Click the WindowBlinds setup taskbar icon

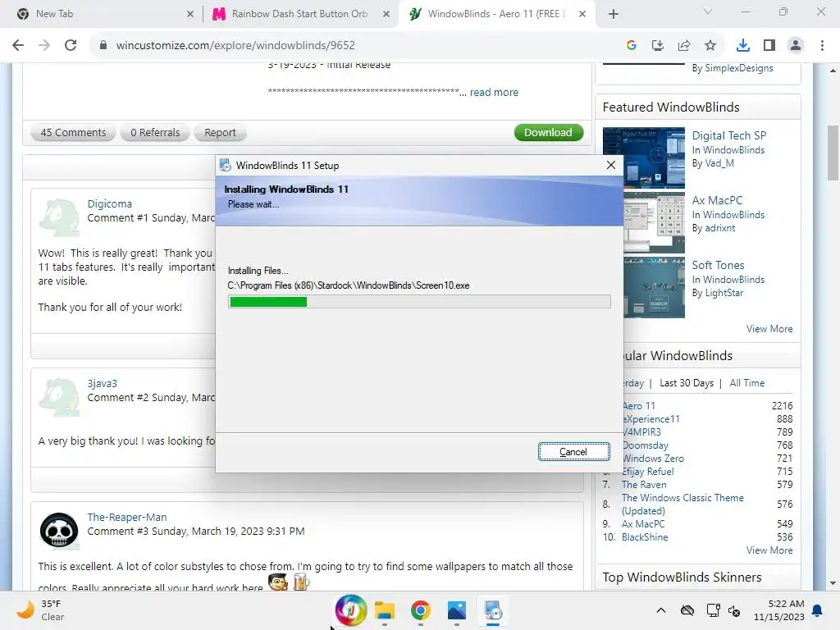click(x=493, y=610)
